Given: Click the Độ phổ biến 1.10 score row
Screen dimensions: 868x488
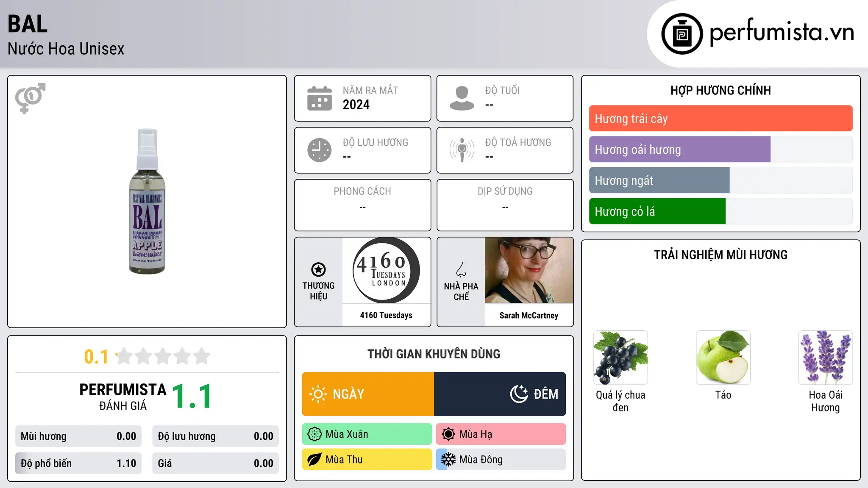Looking at the screenshot, I should pyautogui.click(x=78, y=463).
